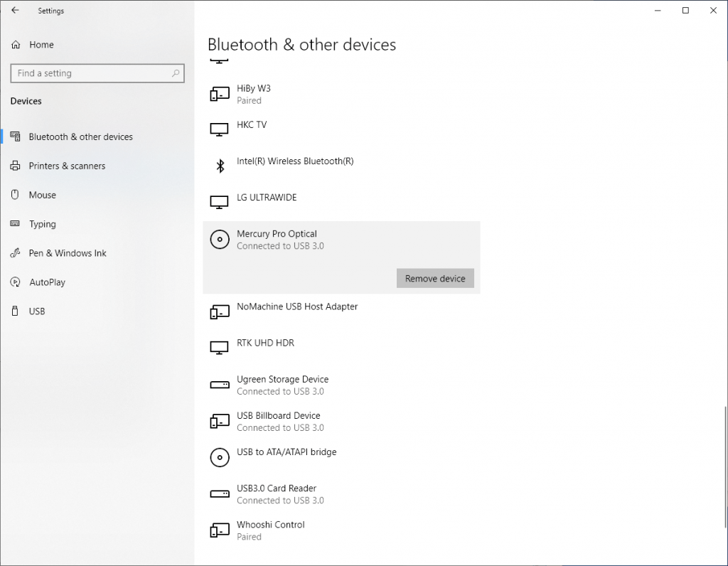
Task: Select the USB sidebar icon
Action: point(15,311)
